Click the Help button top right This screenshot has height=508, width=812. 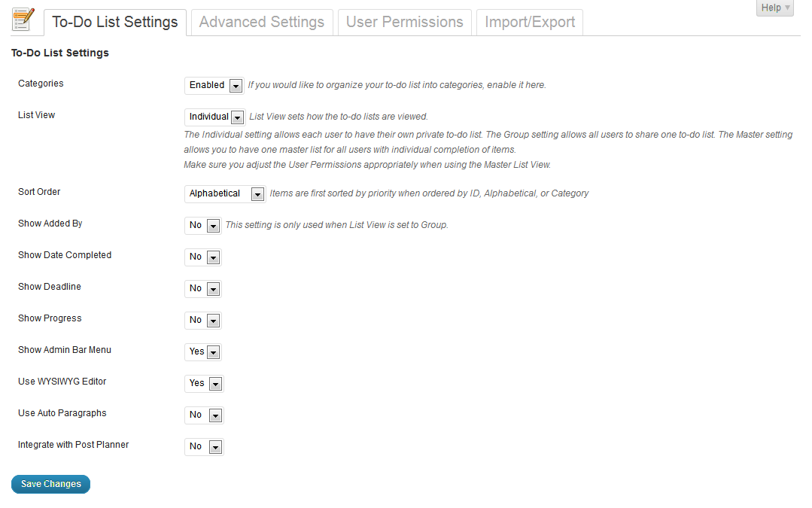(x=774, y=8)
